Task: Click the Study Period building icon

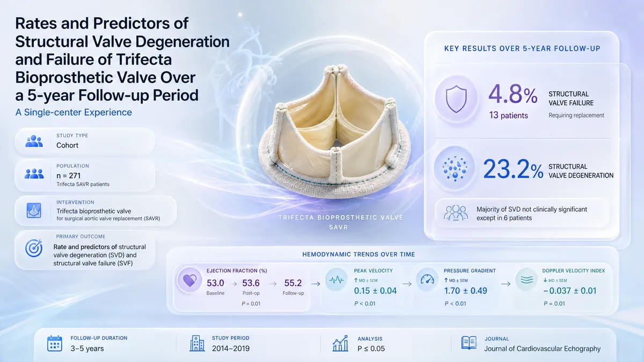Action: [x=197, y=343]
